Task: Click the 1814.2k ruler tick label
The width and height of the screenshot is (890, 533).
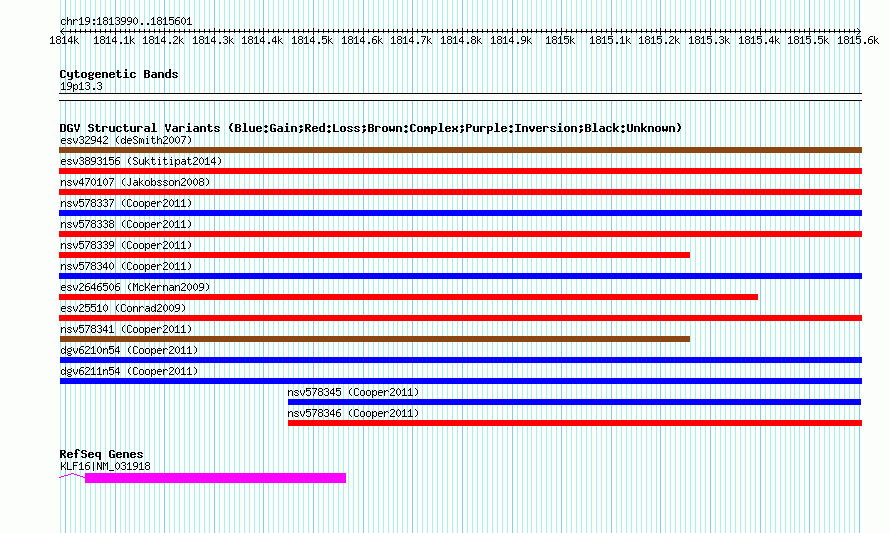Action: [163, 40]
